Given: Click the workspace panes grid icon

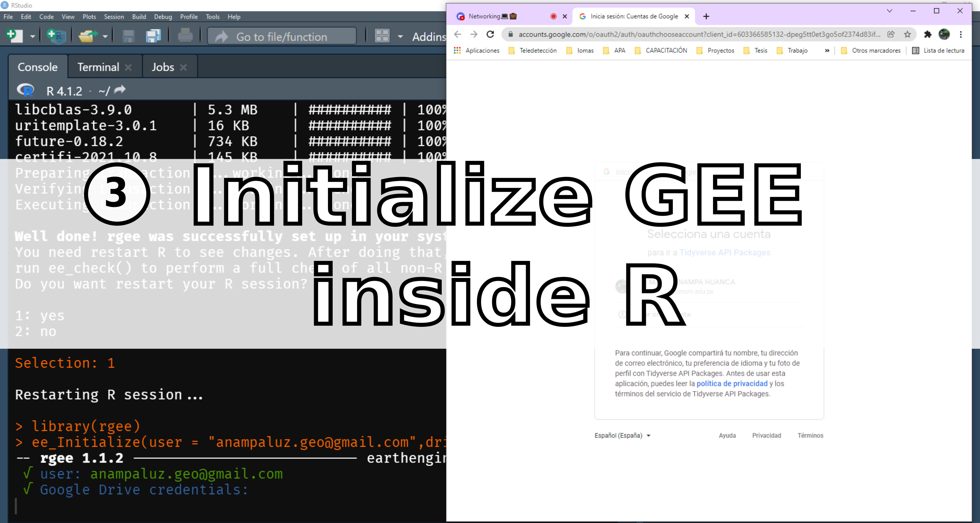Looking at the screenshot, I should click(x=382, y=36).
